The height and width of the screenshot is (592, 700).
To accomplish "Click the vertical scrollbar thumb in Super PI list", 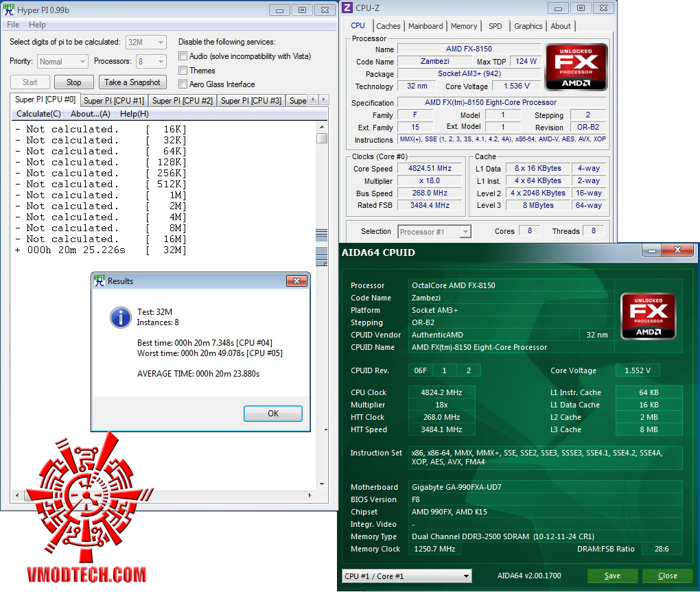I will pos(322,139).
